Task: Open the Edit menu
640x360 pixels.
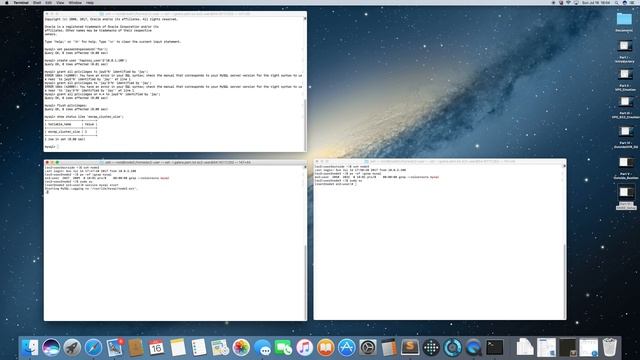Action: click(49, 2)
